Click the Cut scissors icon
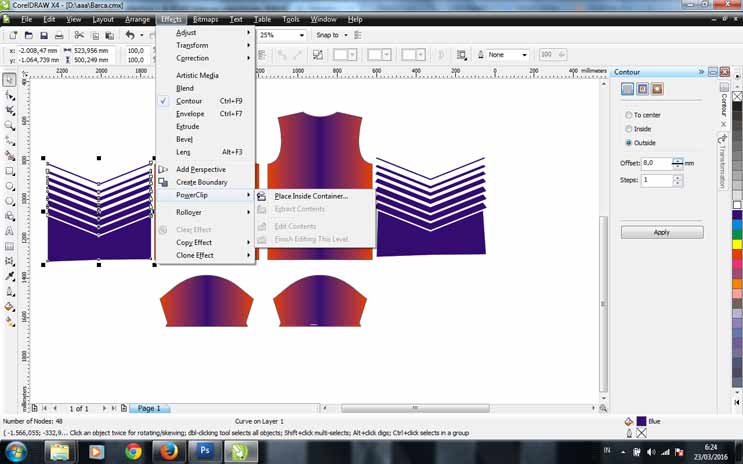This screenshot has width=743, height=464. [79, 36]
